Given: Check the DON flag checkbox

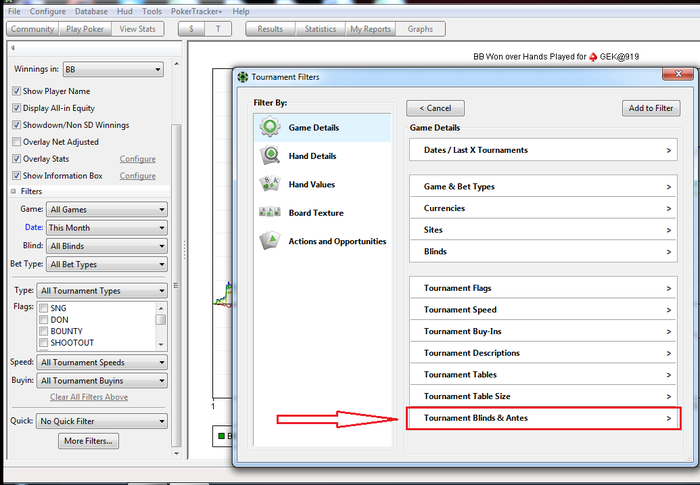Looking at the screenshot, I should point(44,320).
